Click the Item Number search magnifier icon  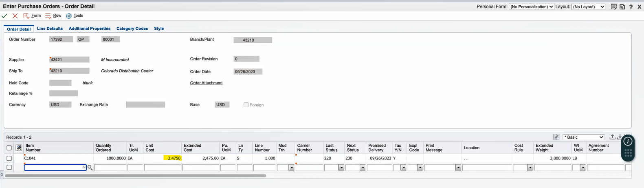pos(90,168)
